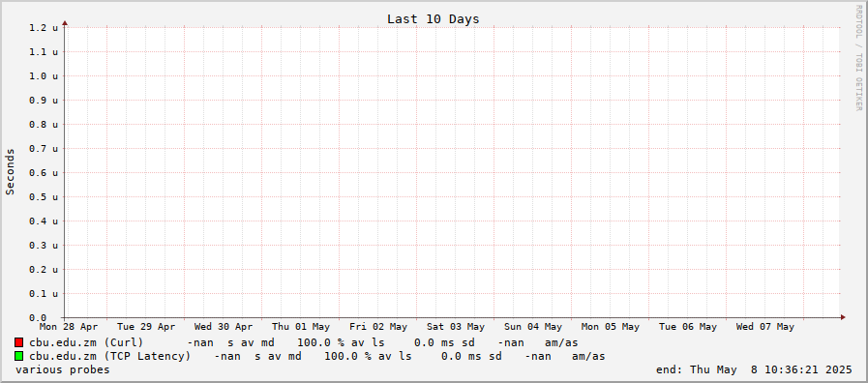Viewport: 868px width, 383px height.
Task: Click the various probes footer text
Action: click(x=63, y=369)
